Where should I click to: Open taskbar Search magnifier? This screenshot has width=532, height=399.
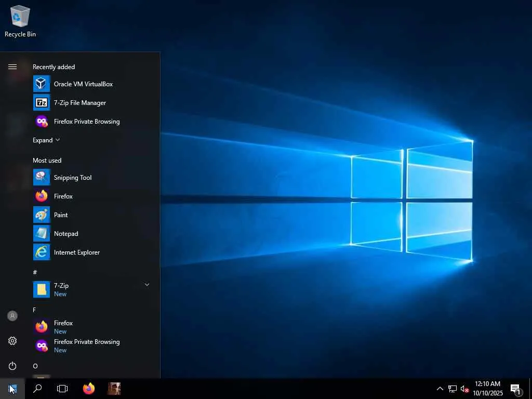coord(37,389)
